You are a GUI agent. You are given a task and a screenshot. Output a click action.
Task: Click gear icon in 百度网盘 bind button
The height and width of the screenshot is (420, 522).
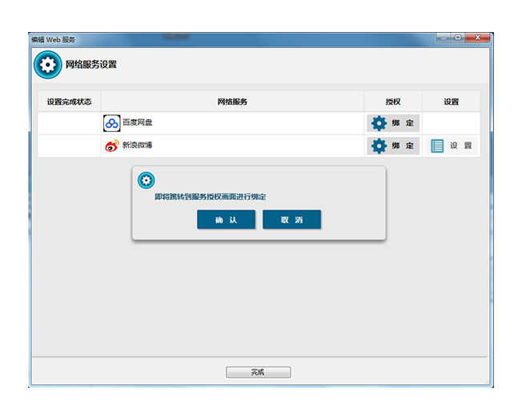[379, 123]
